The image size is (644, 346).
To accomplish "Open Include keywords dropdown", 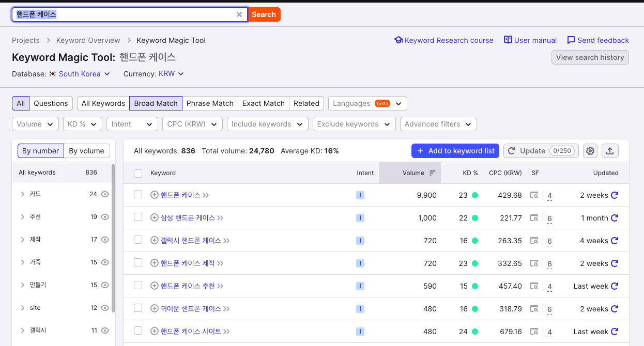I will coord(268,124).
